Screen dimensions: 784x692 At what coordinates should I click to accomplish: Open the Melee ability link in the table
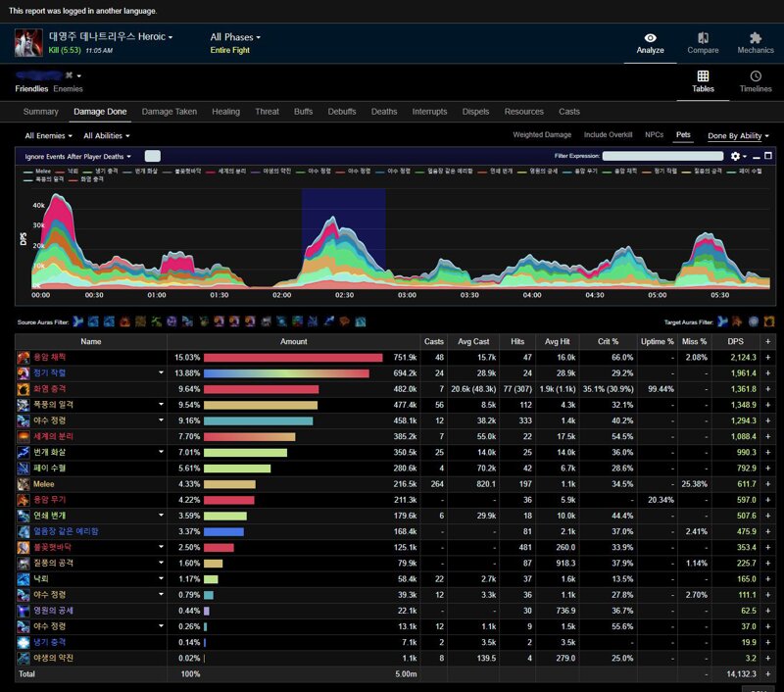pyautogui.click(x=43, y=484)
